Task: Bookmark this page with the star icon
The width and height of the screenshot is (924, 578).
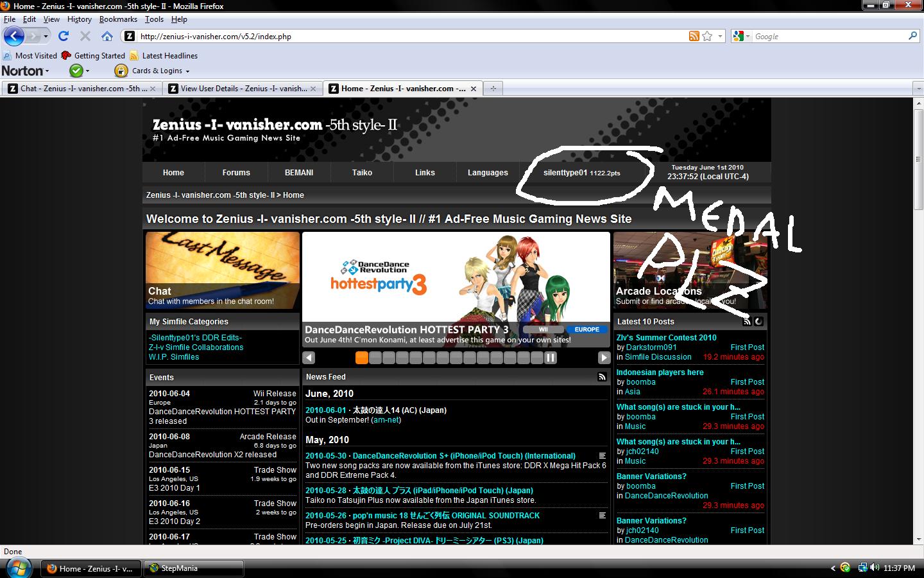Action: click(707, 36)
